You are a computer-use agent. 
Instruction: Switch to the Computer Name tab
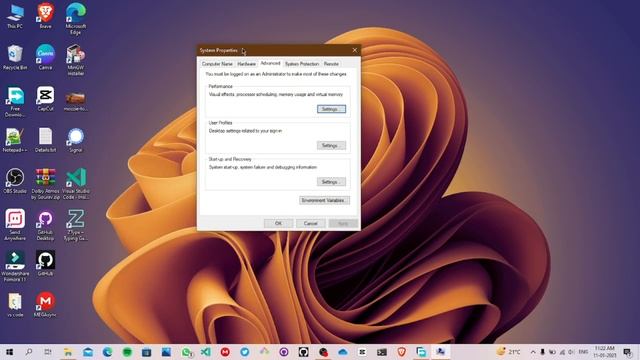pyautogui.click(x=217, y=64)
